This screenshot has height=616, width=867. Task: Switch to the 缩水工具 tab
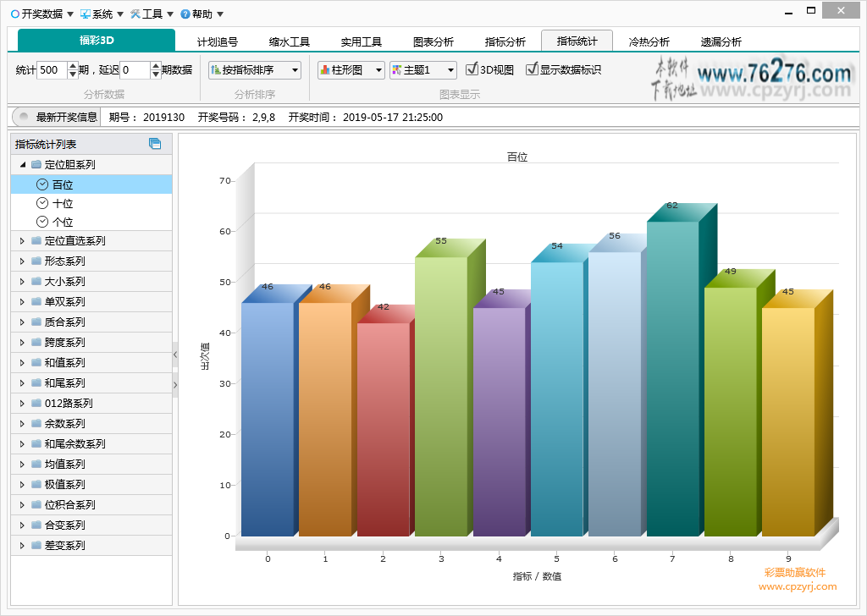(290, 41)
